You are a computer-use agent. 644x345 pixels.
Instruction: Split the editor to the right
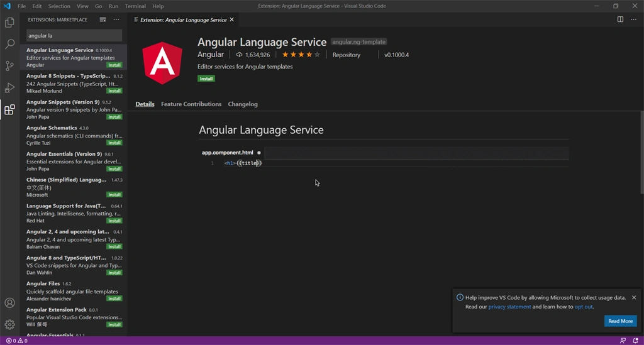[620, 19]
